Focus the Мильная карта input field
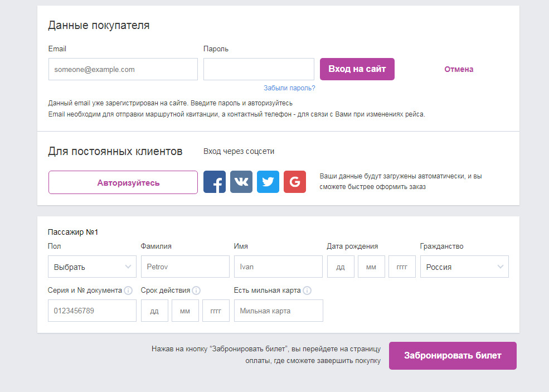 point(279,311)
